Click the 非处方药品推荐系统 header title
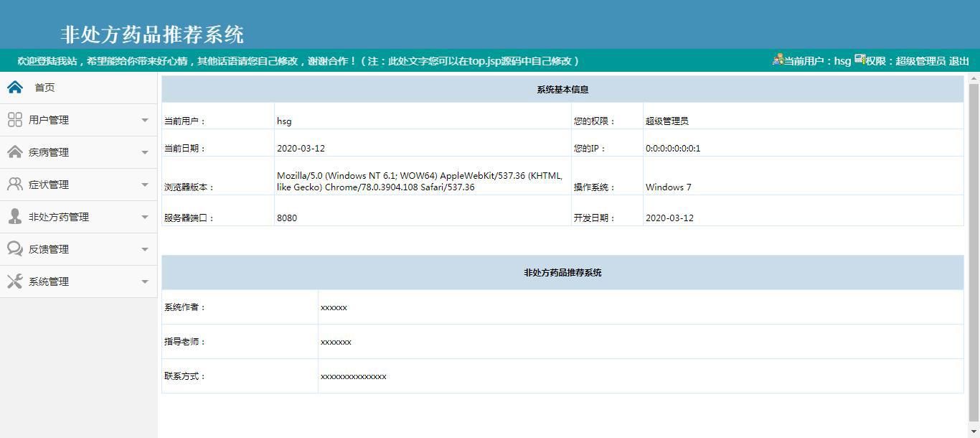 152,34
